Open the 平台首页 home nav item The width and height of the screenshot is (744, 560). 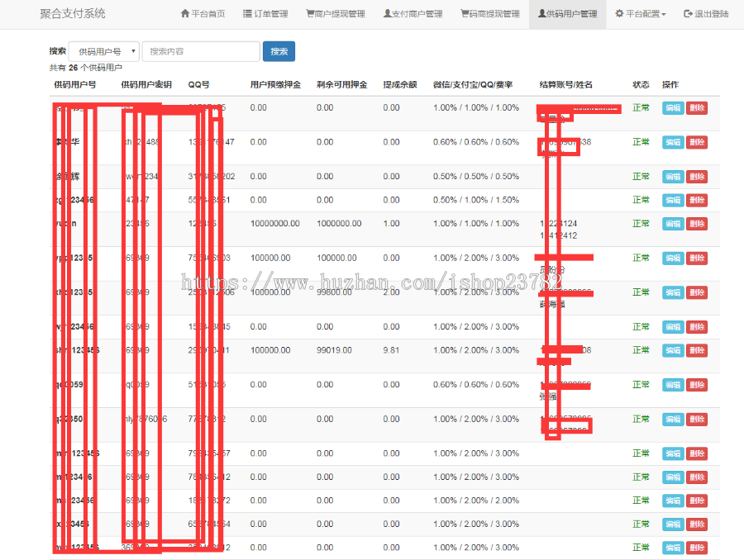click(x=203, y=14)
